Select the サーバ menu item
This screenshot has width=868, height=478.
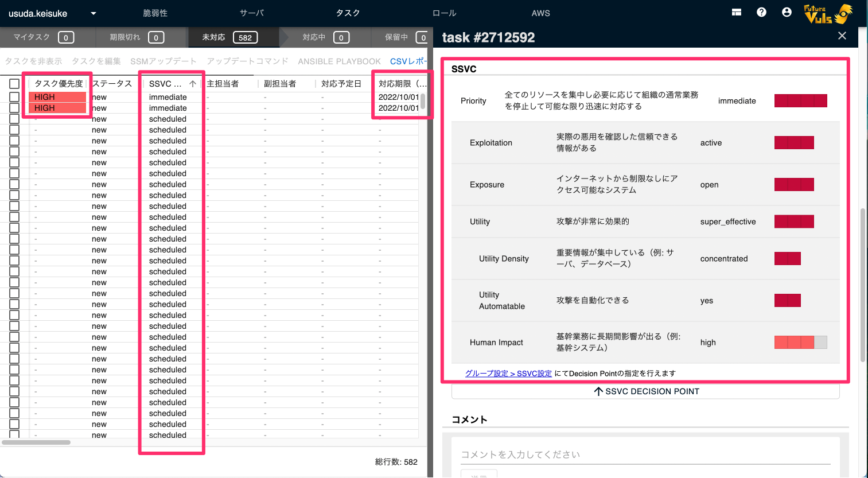point(251,13)
